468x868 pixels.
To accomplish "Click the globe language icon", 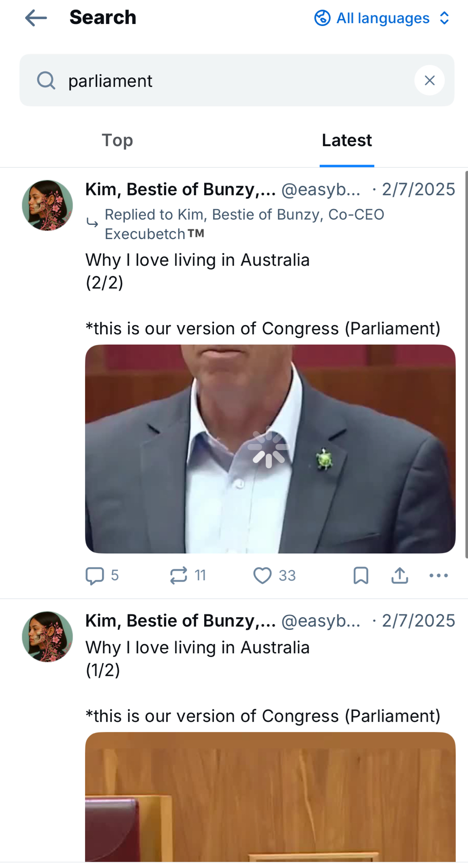I will 322,18.
